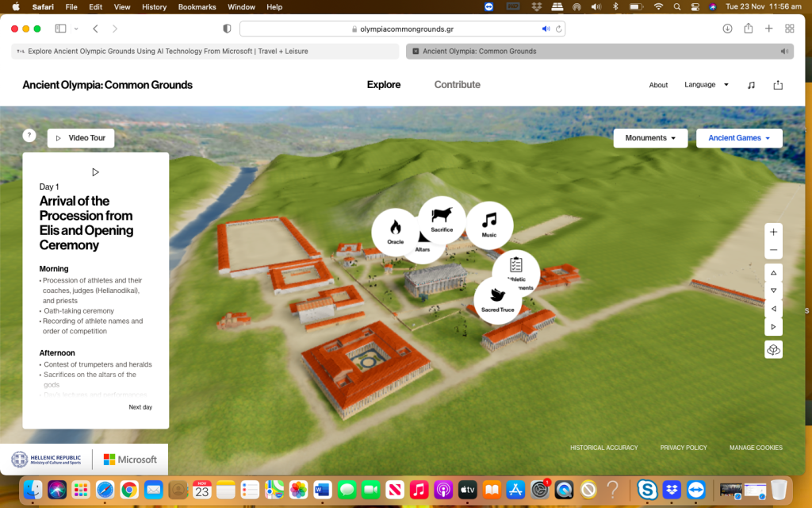Open Control Centre in menu bar
Viewport: 812px width, 508px height.
click(x=695, y=6)
